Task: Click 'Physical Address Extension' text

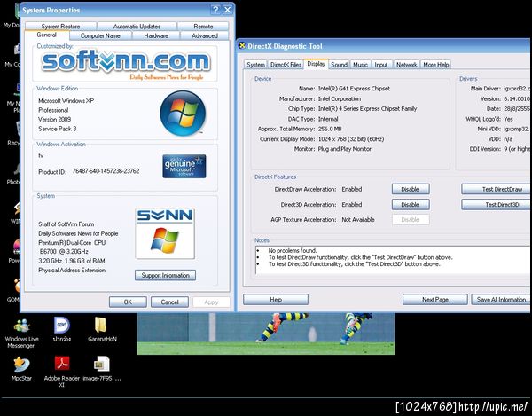Action: 72,271
